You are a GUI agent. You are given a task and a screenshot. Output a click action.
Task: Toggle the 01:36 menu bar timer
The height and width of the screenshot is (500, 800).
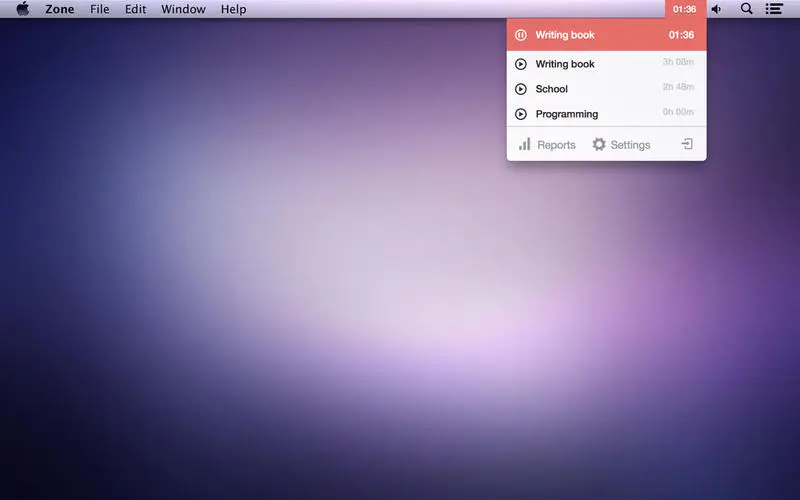tap(685, 9)
